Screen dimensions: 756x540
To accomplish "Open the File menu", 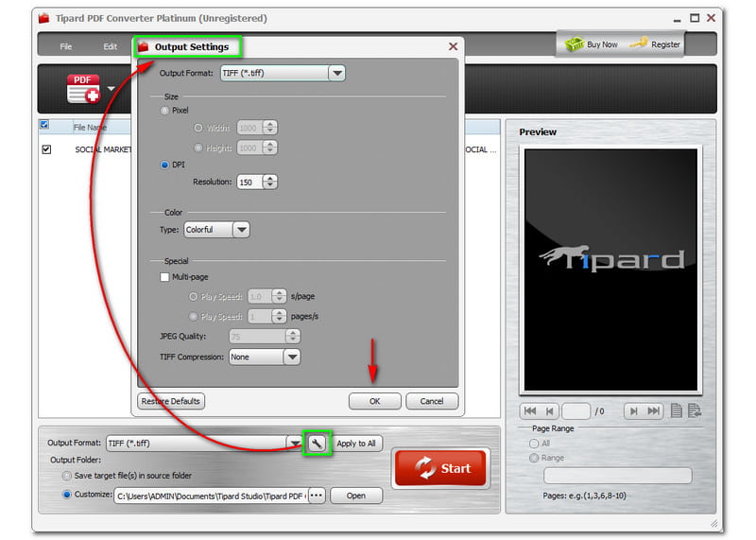I will click(66, 46).
